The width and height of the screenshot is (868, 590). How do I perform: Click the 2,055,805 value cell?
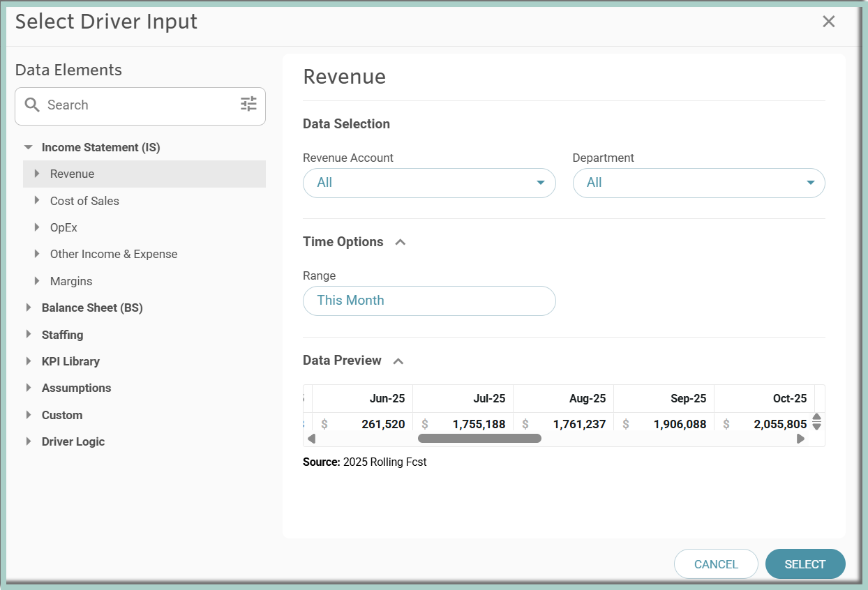(x=764, y=423)
